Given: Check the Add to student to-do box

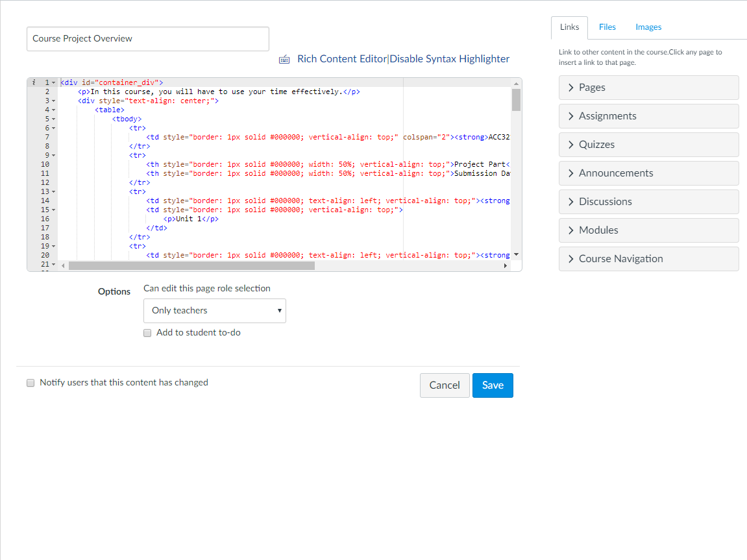Looking at the screenshot, I should coord(147,332).
